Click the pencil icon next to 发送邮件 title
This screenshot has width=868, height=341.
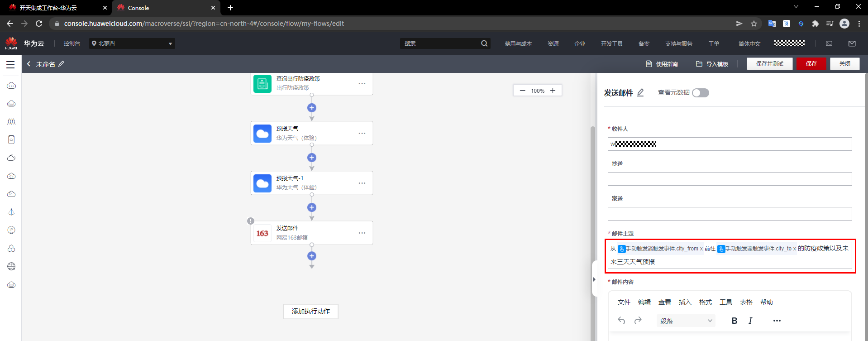[640, 92]
